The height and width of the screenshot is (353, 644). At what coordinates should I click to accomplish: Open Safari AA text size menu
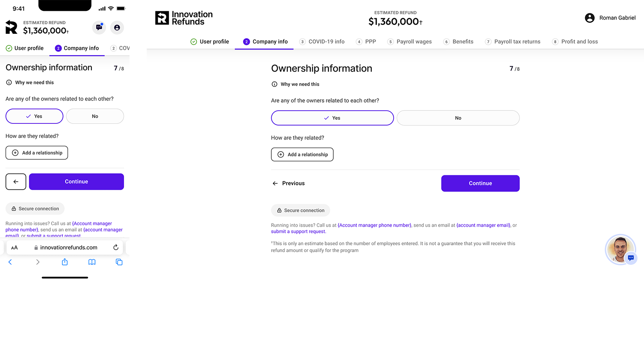14,248
